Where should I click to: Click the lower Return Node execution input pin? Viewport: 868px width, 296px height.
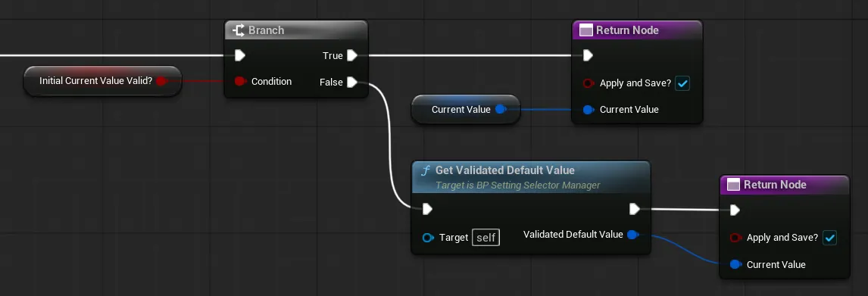click(735, 210)
